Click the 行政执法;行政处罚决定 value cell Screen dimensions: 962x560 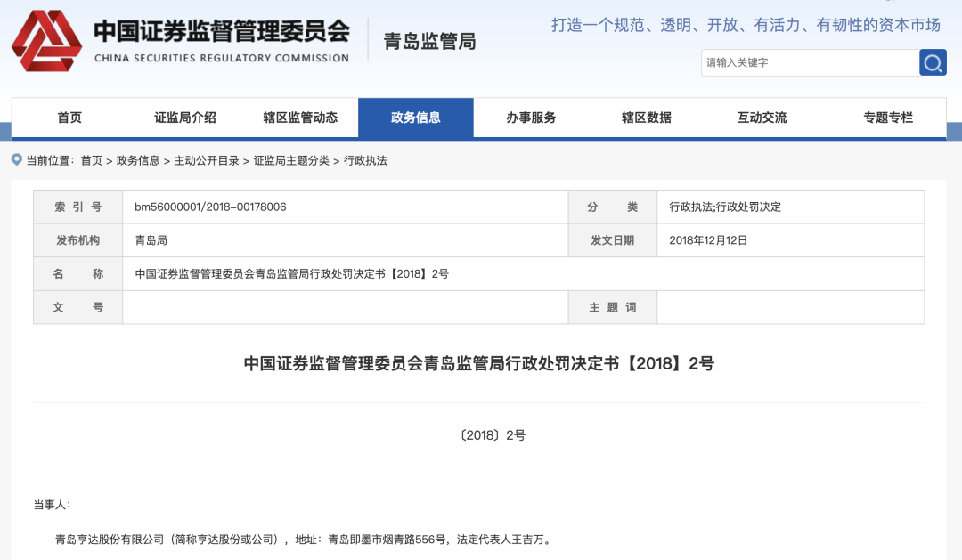[x=791, y=207]
